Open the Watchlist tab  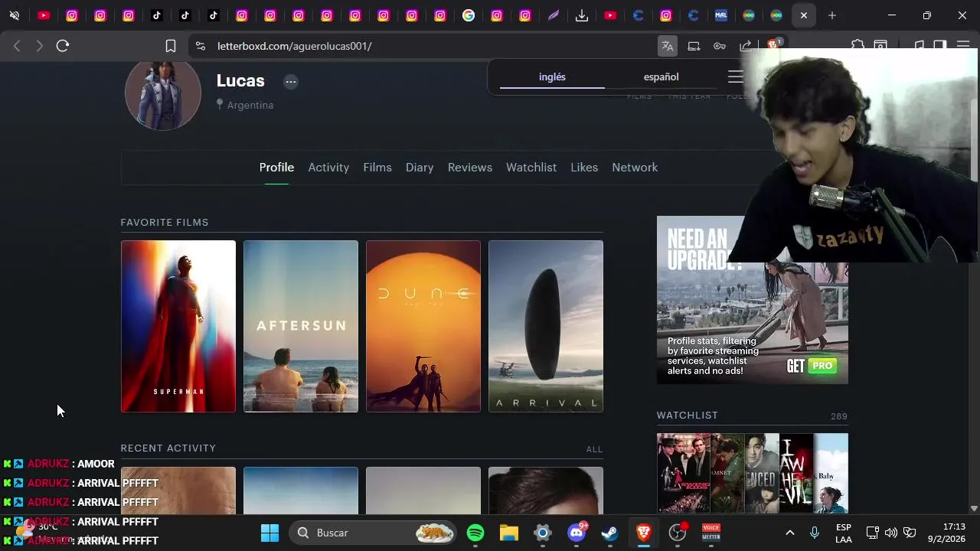[x=531, y=167]
